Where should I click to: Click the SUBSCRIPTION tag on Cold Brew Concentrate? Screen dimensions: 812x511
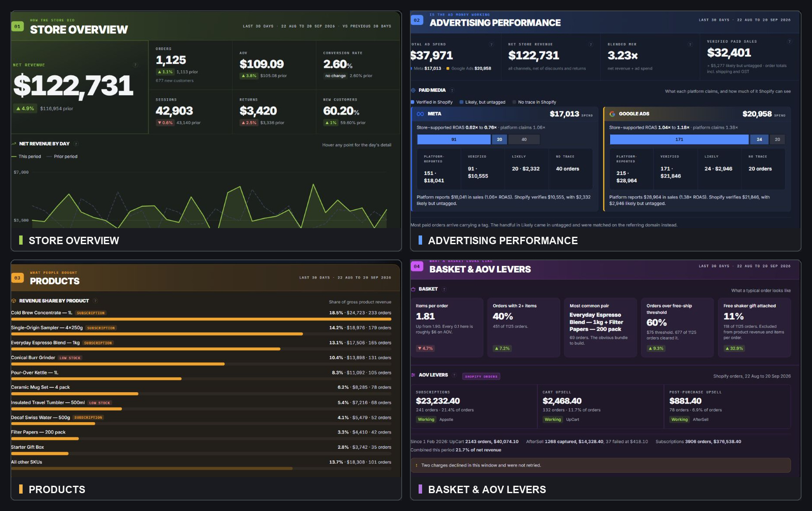(x=91, y=313)
